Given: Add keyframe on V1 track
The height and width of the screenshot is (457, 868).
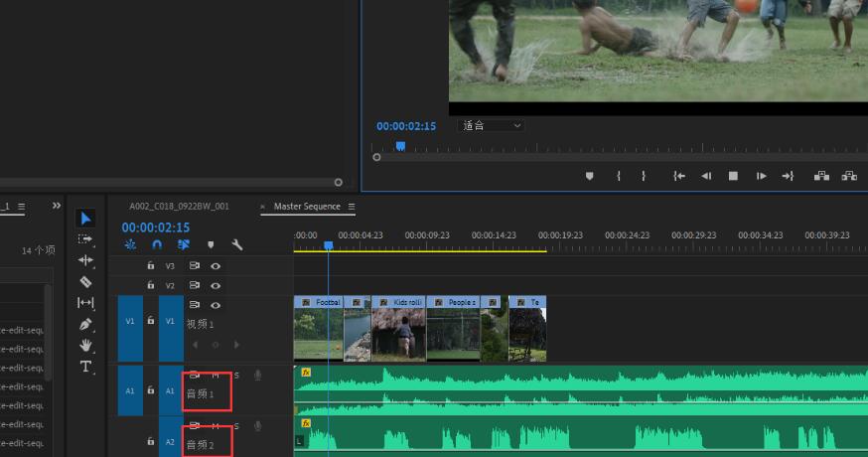Looking at the screenshot, I should click(216, 345).
